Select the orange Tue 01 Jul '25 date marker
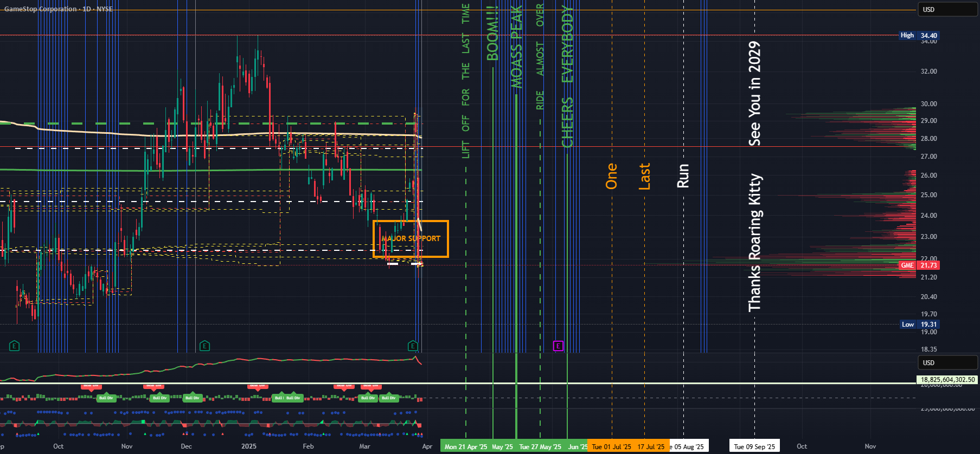Screen dimensions: 980x454 coord(612,447)
